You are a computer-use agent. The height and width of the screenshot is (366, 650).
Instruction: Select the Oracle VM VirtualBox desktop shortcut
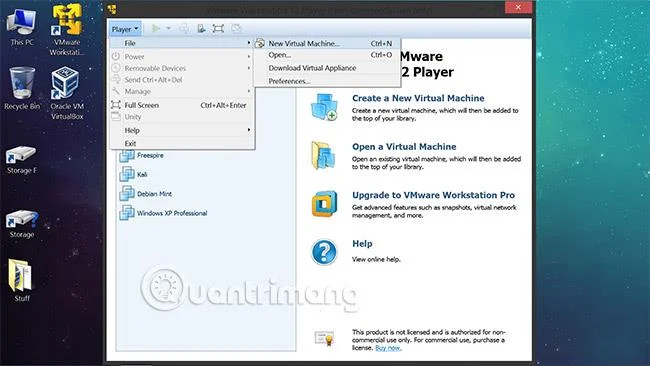(67, 93)
